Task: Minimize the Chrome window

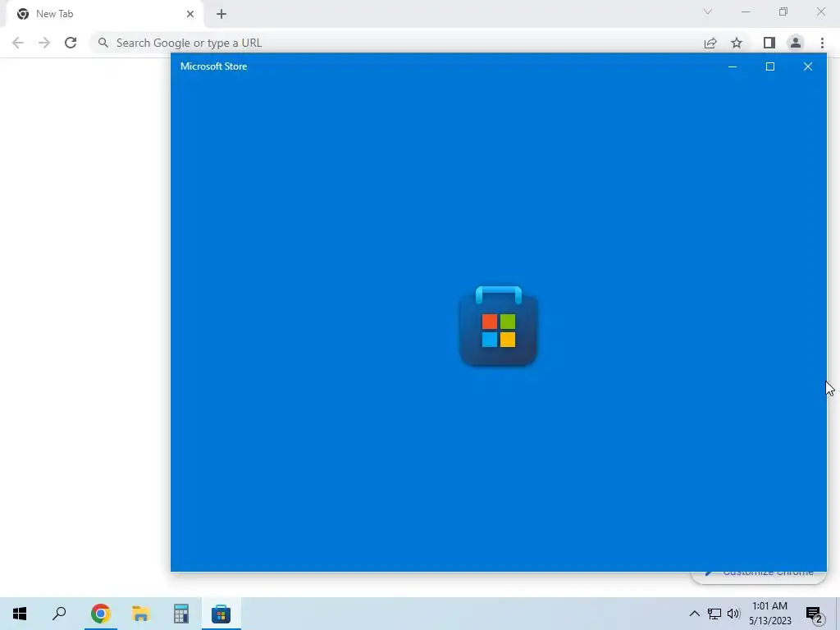Action: click(x=745, y=11)
